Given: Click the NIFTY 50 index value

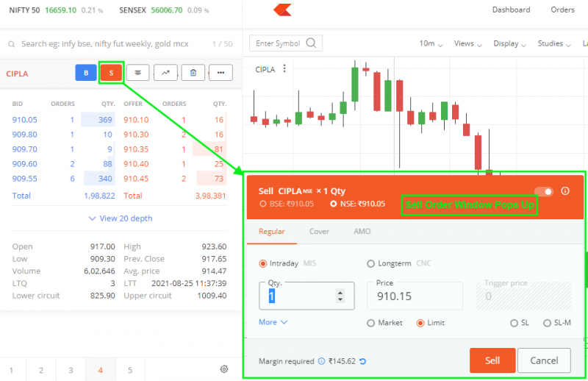Looking at the screenshot, I should (x=61, y=10).
